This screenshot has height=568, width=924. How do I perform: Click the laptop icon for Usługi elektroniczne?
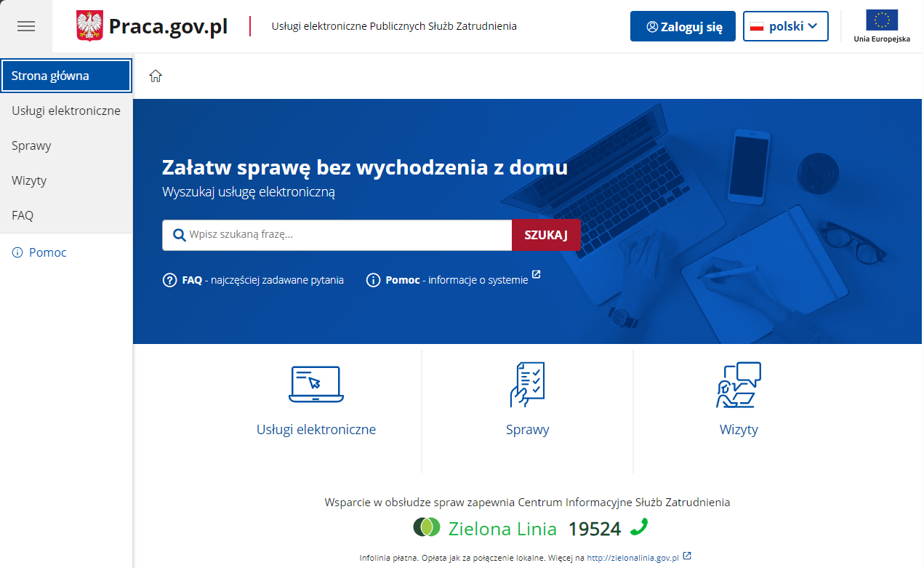pyautogui.click(x=316, y=384)
